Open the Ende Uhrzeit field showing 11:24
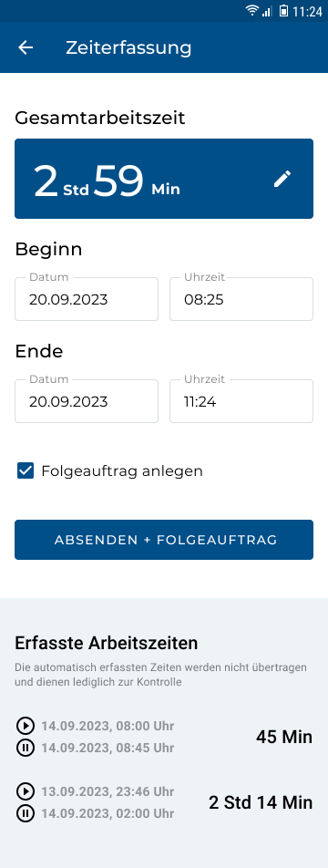The height and width of the screenshot is (868, 328). click(241, 401)
